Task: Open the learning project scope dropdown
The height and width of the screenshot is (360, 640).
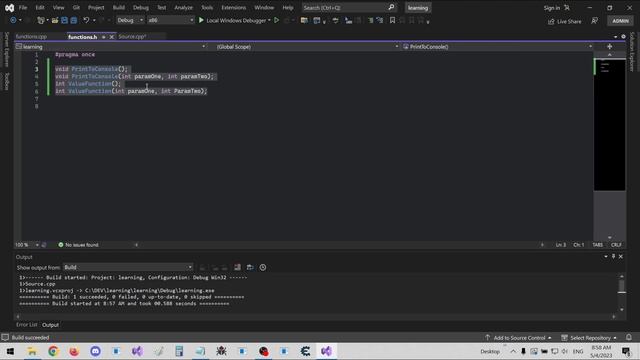Action: 111,47
